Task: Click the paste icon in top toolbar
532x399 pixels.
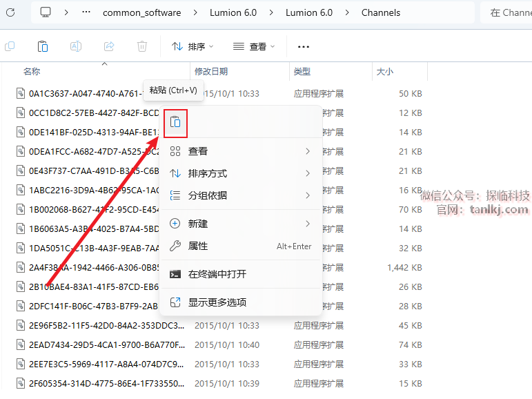Action: [x=43, y=46]
